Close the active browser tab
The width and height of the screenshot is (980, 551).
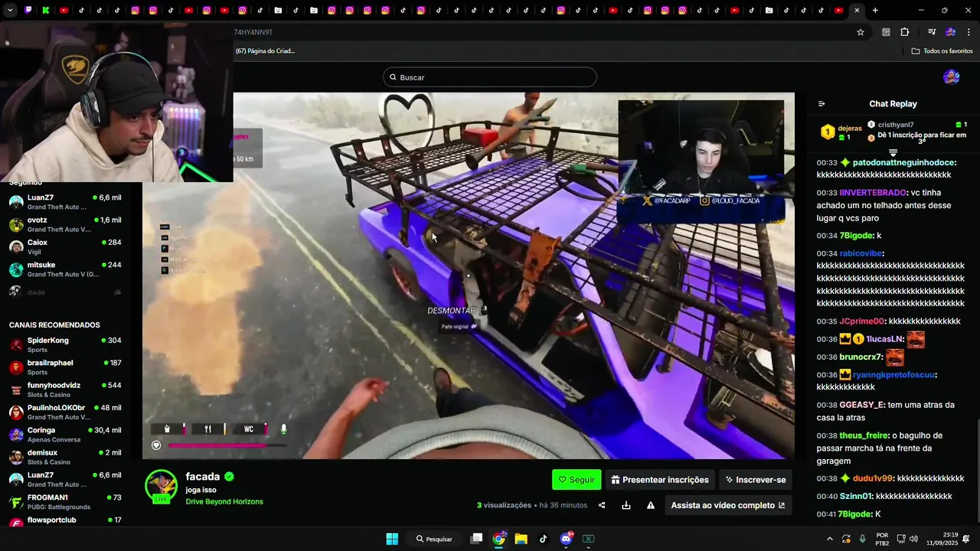click(857, 10)
